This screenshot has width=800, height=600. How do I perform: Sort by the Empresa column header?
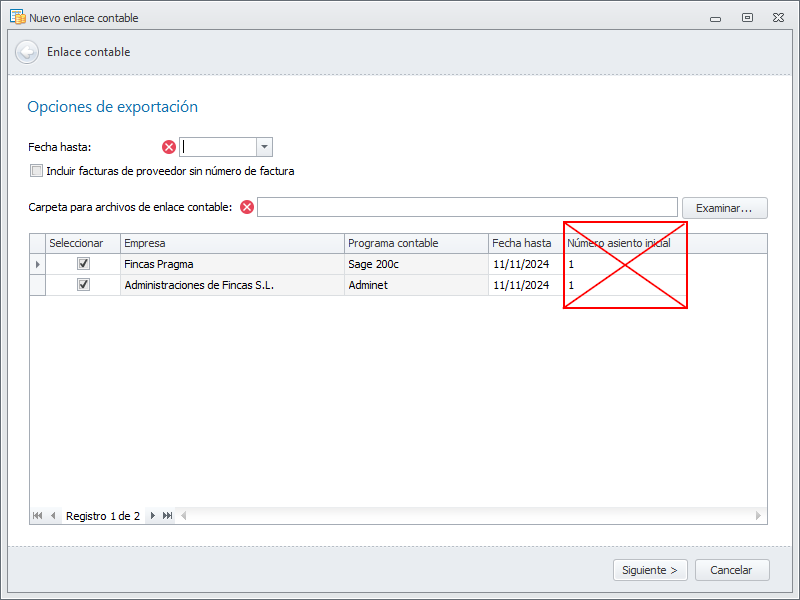click(232, 243)
